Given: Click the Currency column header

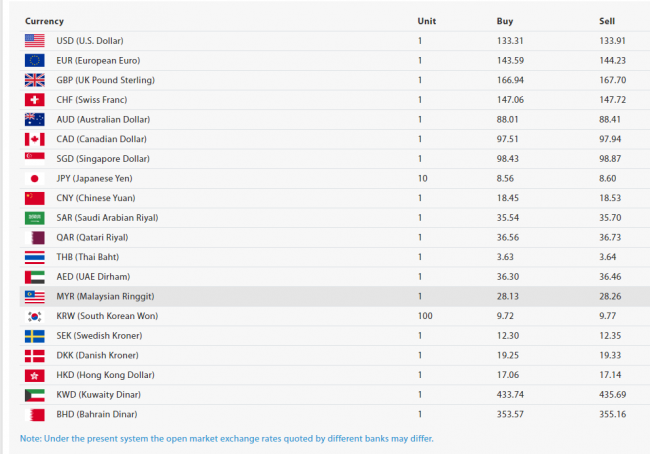Looking at the screenshot, I should 44,21.
